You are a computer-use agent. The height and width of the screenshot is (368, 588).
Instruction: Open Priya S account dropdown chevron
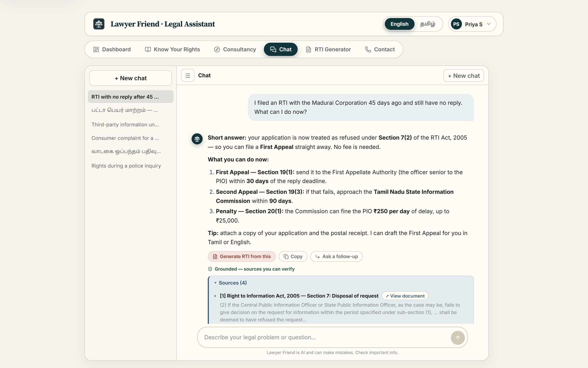point(489,24)
